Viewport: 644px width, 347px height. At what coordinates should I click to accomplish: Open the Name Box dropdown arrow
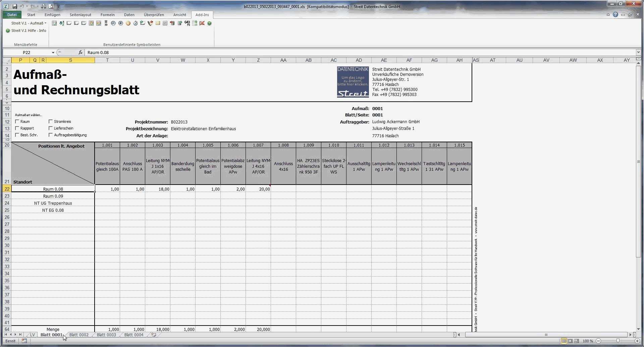click(x=53, y=52)
